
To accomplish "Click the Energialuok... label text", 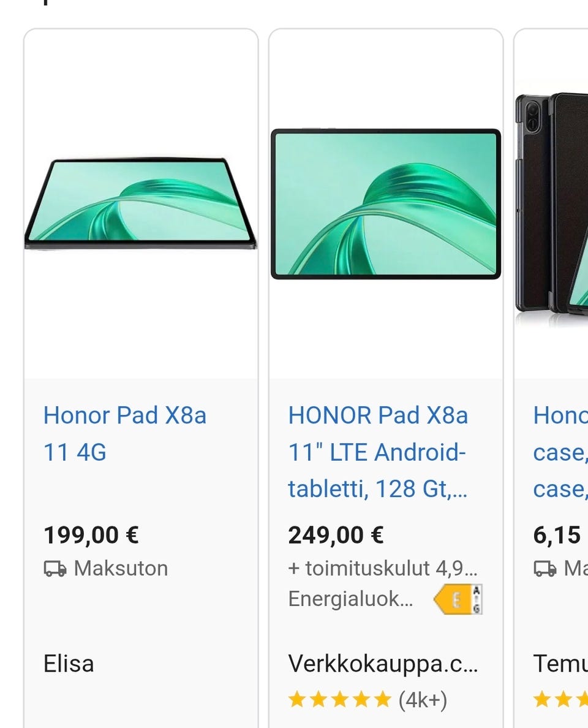I will (x=350, y=599).
